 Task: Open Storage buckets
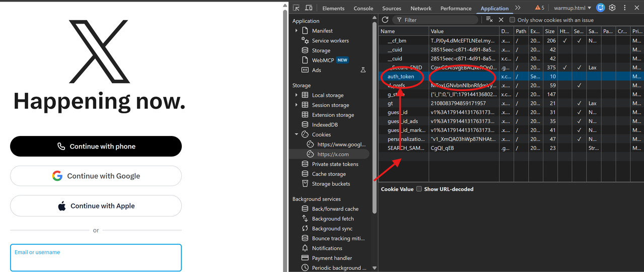pyautogui.click(x=331, y=184)
